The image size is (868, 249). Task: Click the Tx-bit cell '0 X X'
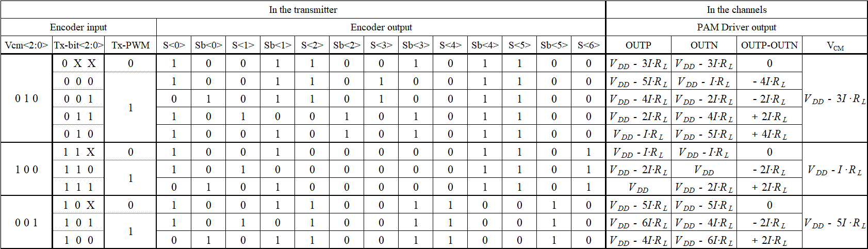click(x=79, y=63)
